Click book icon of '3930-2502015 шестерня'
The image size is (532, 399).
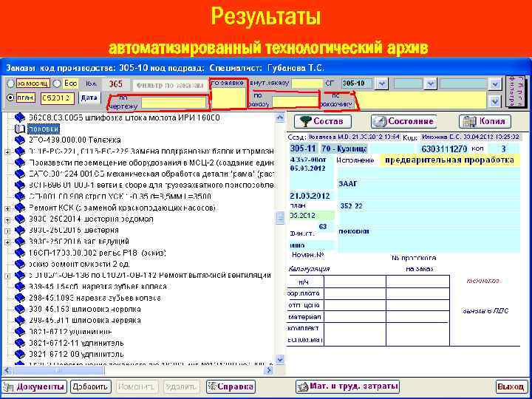tap(20, 231)
